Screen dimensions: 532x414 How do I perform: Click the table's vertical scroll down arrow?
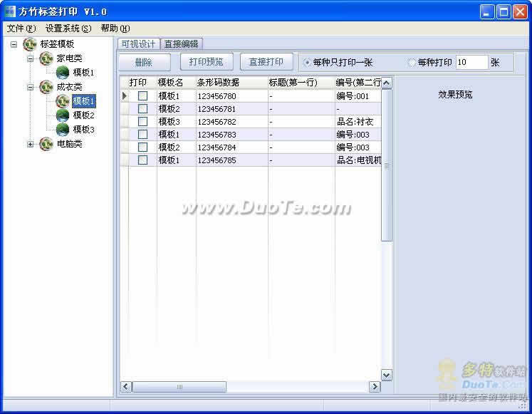386,375
